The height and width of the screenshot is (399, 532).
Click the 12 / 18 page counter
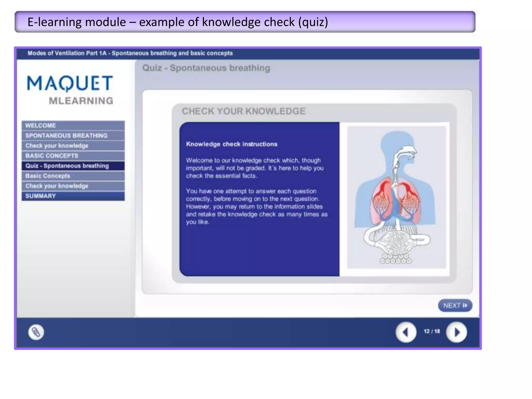click(432, 331)
